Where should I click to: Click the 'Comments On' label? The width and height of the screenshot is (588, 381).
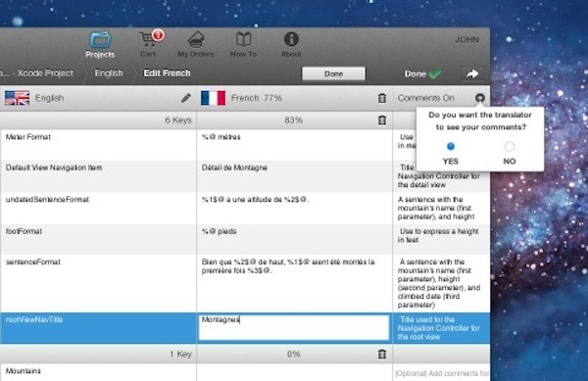pos(426,98)
